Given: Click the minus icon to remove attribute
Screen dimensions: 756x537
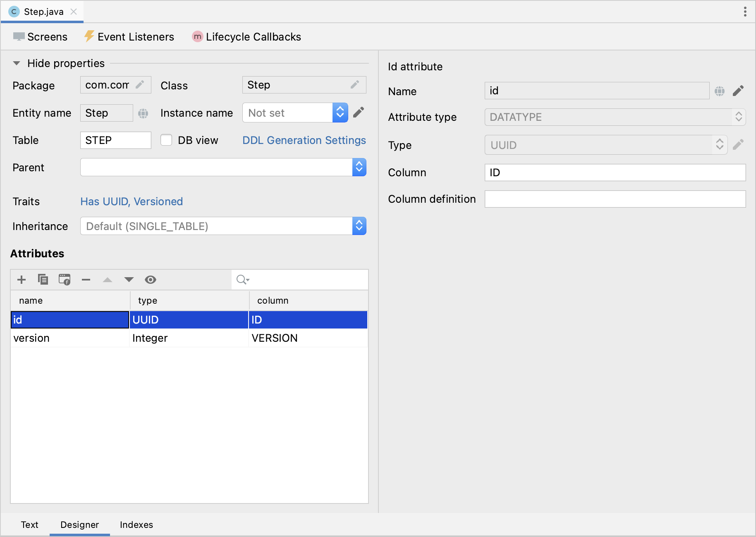Looking at the screenshot, I should (x=86, y=280).
